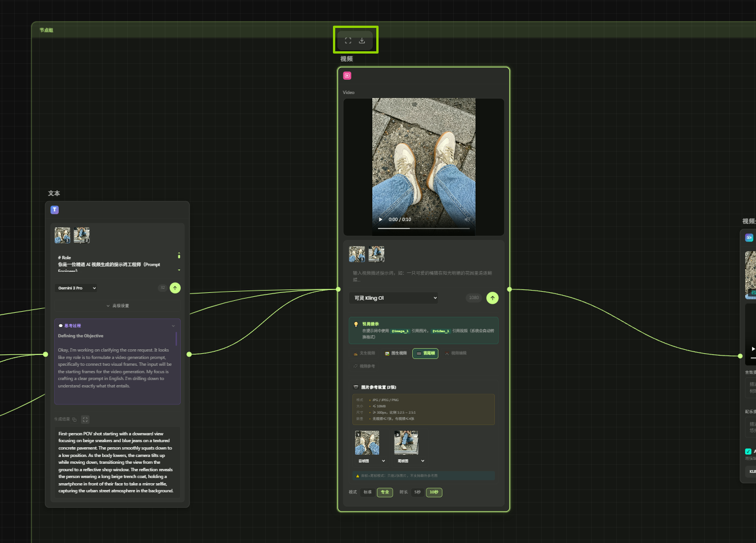The width and height of the screenshot is (756, 543).
Task: Tick the cyan checkbox on the right node
Action: [x=748, y=451]
